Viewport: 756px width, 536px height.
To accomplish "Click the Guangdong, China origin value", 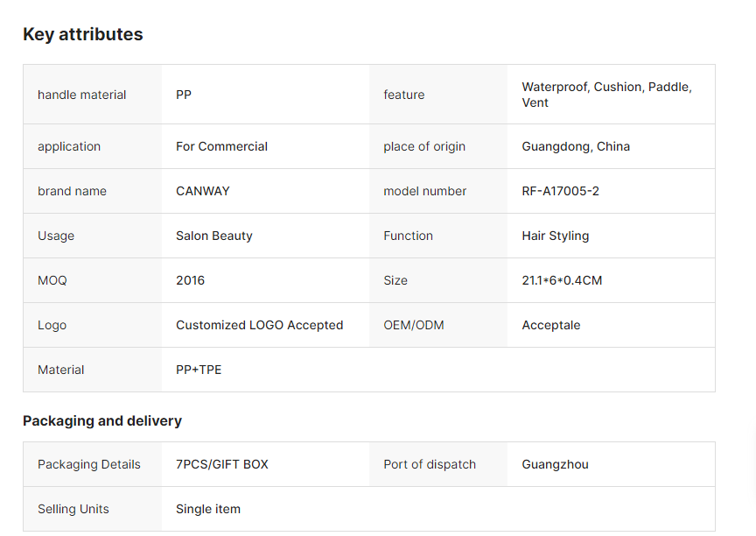I will [x=576, y=146].
